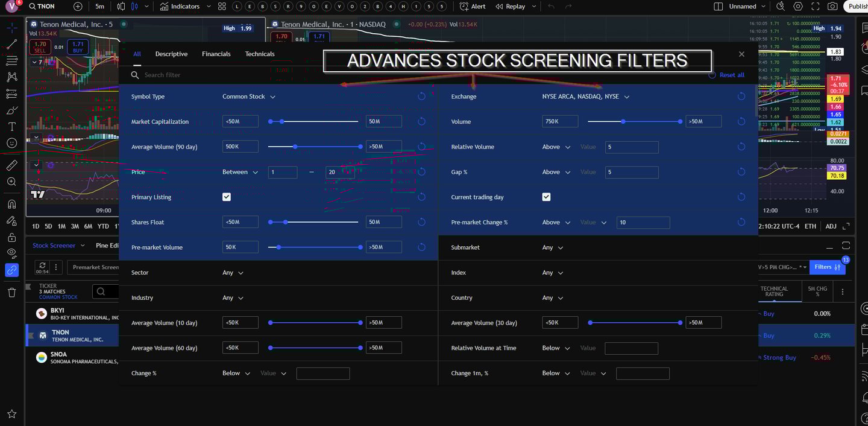Reset the Shares Float filter
The width and height of the screenshot is (868, 426).
pos(421,222)
